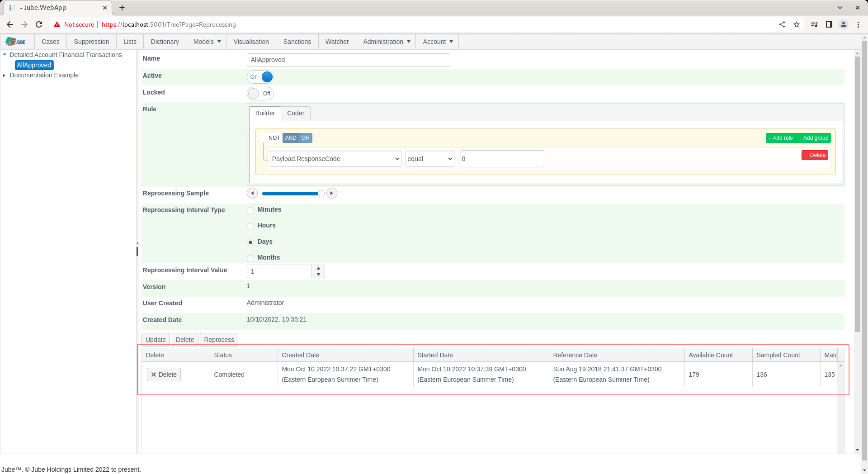This screenshot has width=868, height=474.
Task: Sort by Available Count column header
Action: (x=718, y=355)
